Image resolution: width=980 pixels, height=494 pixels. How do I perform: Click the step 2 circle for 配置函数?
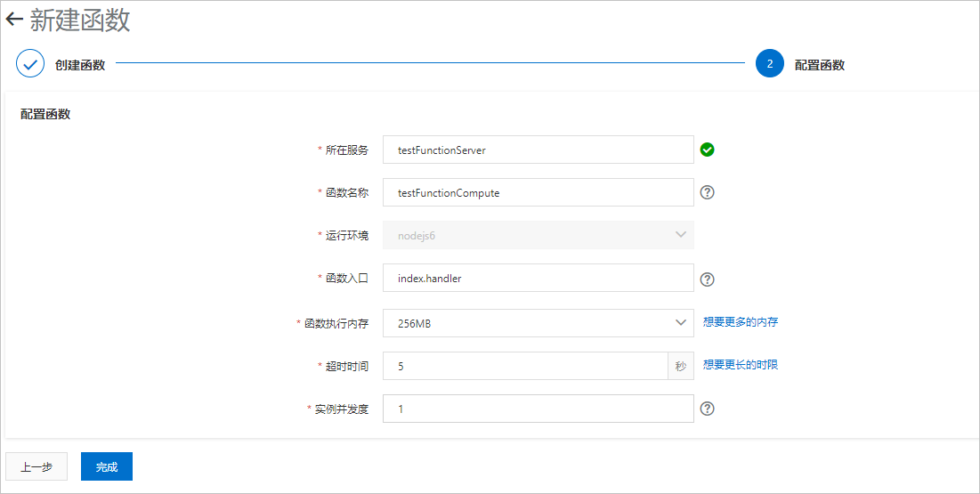click(x=769, y=64)
